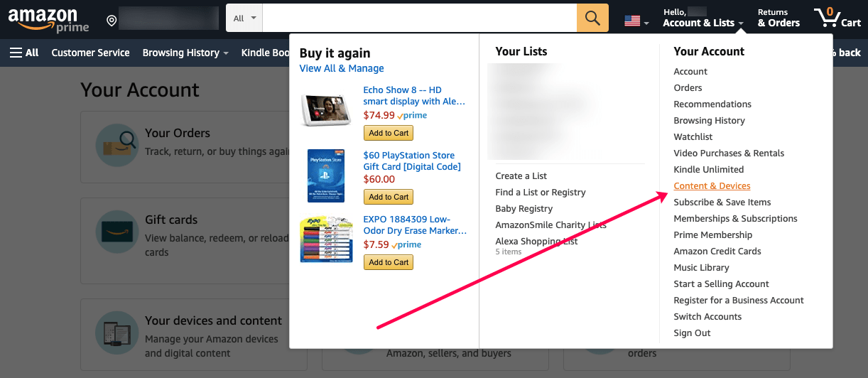Screen dimensions: 868x378
Task: Click the Create a List link
Action: [521, 176]
